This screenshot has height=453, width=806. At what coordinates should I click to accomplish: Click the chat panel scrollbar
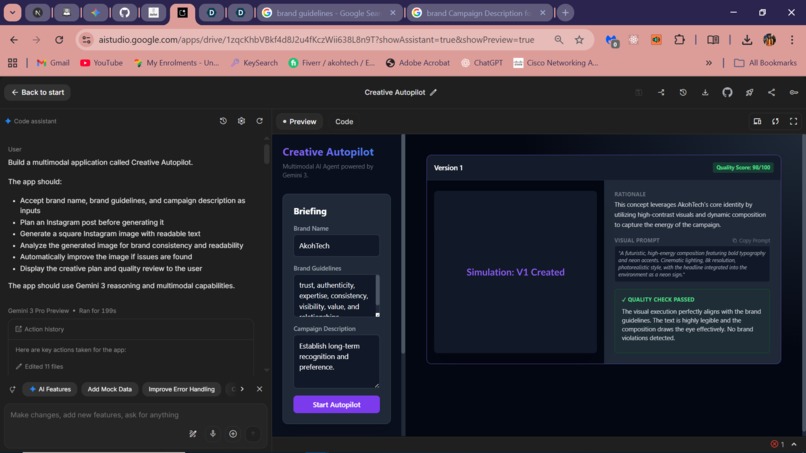tap(266, 153)
